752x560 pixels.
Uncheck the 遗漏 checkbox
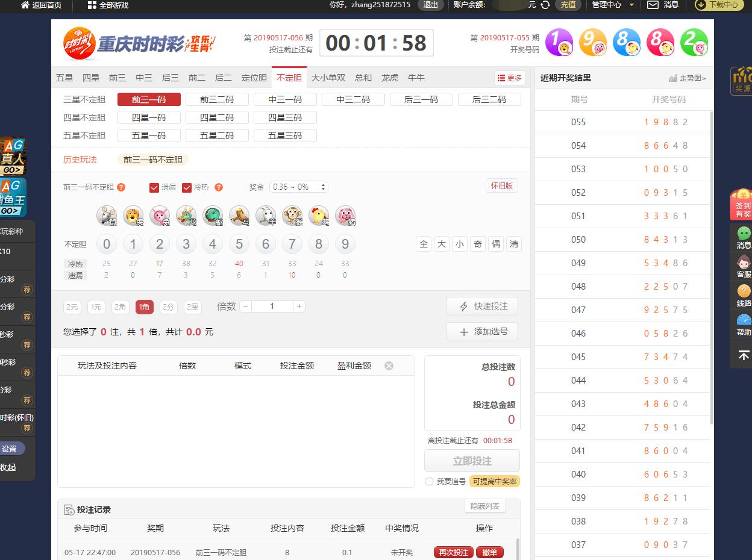point(154,187)
